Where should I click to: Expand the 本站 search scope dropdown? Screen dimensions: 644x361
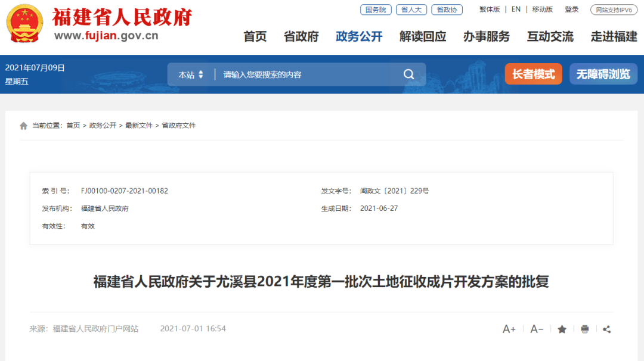click(191, 74)
